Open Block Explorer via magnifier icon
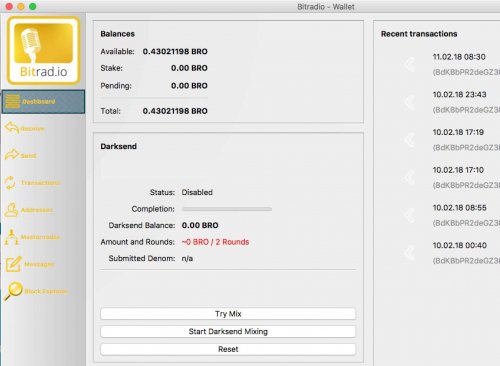This screenshot has height=366, width=500. (14, 291)
